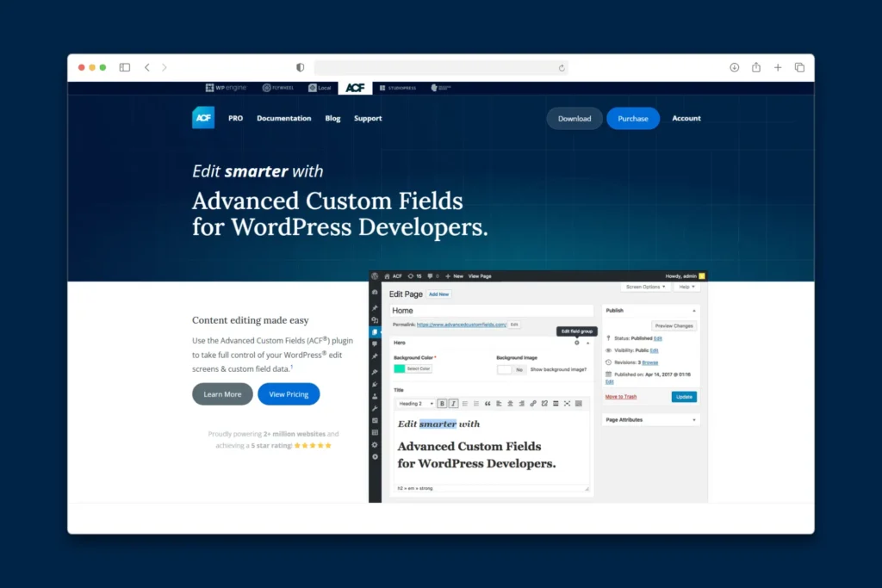Click New in the WordPress admin bar
Image resolution: width=882 pixels, height=588 pixels.
[x=455, y=276]
